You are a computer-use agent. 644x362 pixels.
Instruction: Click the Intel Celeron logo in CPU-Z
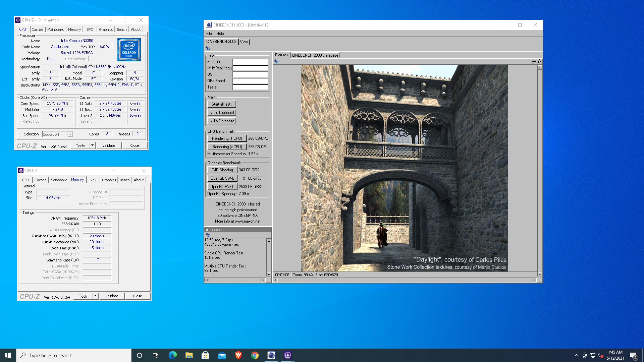tap(129, 50)
